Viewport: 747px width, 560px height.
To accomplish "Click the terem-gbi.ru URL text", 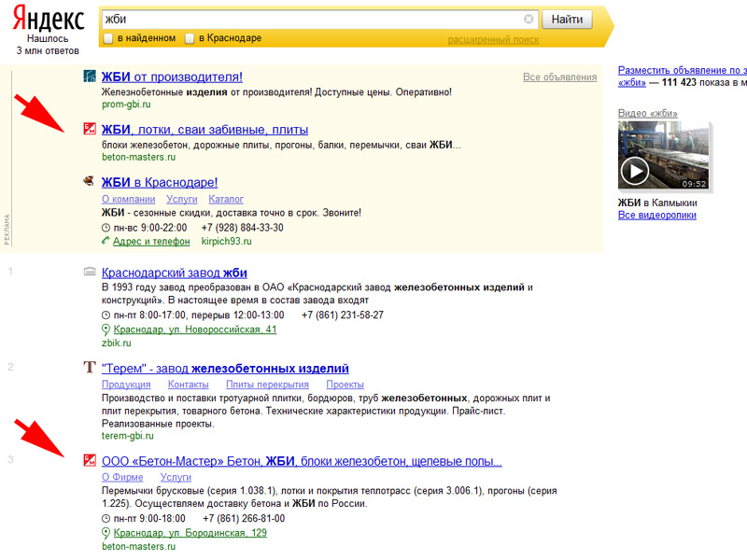I will pos(128,436).
